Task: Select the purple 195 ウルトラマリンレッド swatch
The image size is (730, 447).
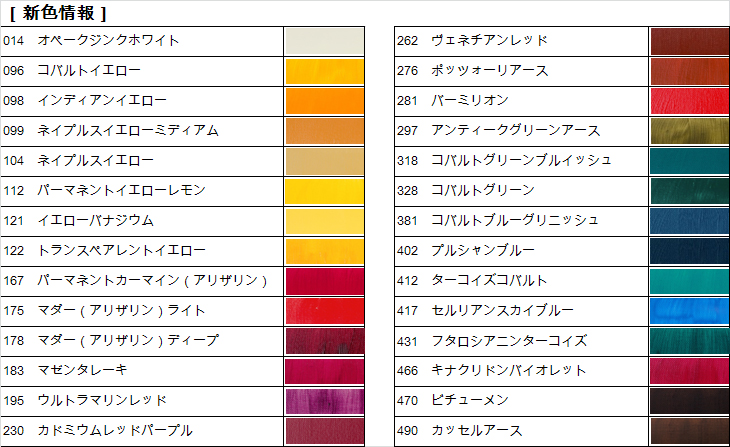Action: coord(324,401)
